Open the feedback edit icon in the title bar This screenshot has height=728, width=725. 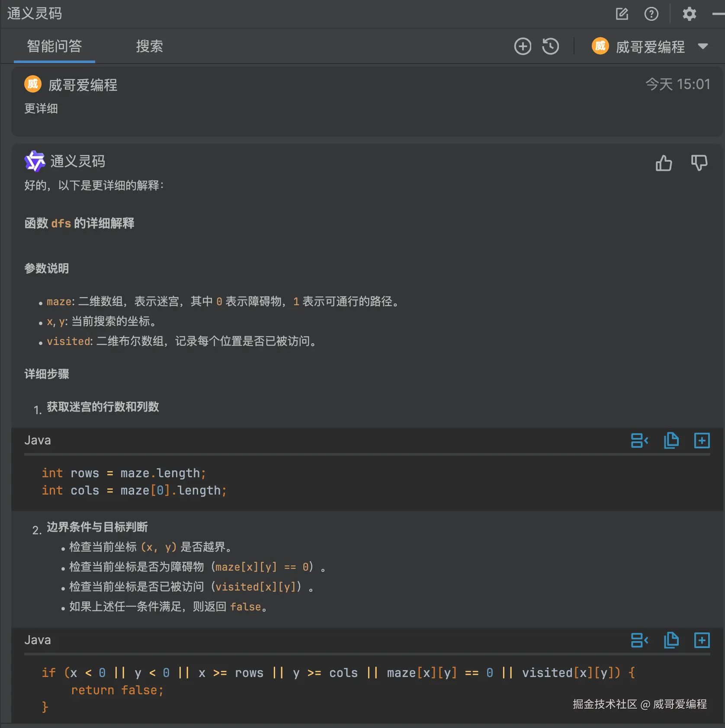click(x=622, y=14)
